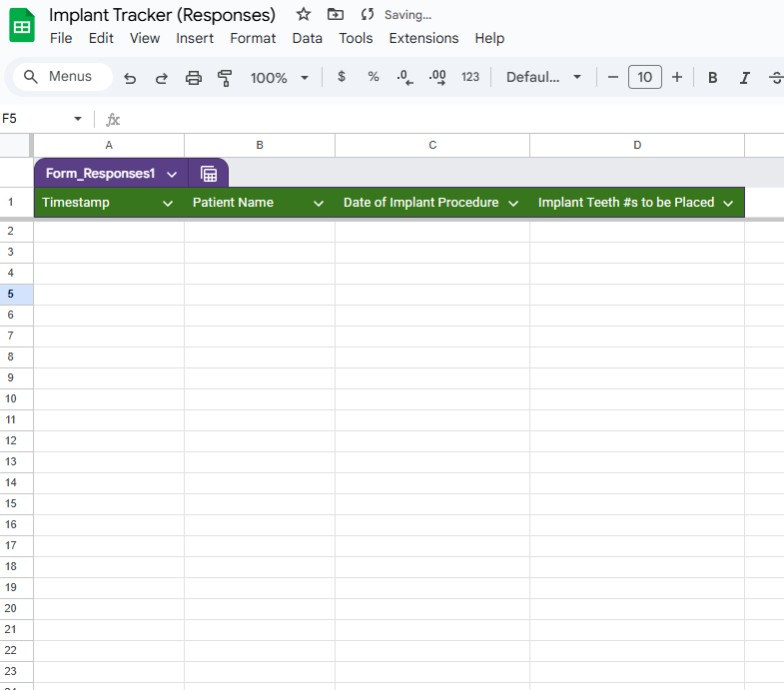Open the 100% zoom dropdown
The image size is (784, 690).
[x=280, y=78]
